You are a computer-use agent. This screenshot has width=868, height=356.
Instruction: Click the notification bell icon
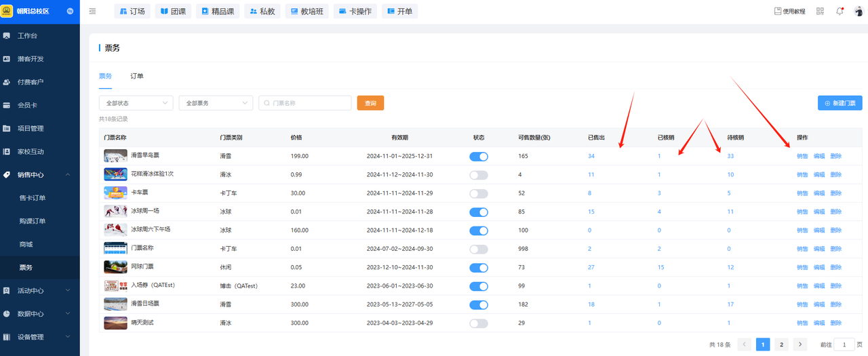click(x=840, y=12)
